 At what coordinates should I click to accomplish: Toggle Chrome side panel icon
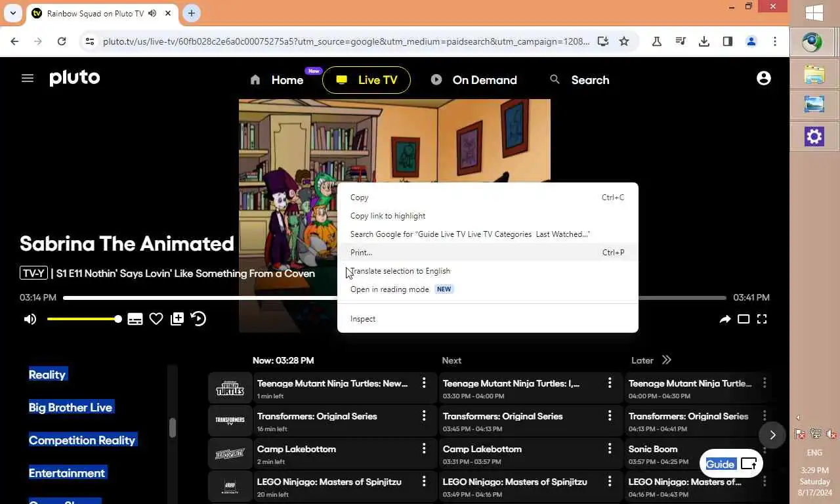click(x=728, y=41)
